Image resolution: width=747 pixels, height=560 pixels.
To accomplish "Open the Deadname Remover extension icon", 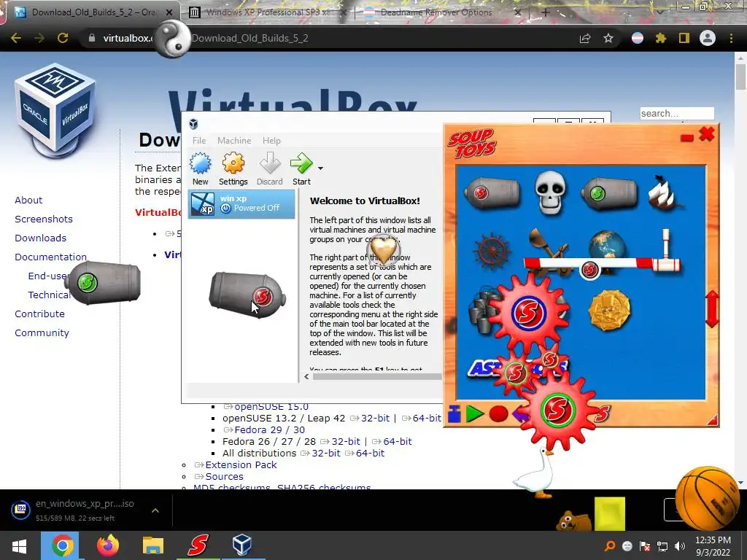I will pyautogui.click(x=638, y=38).
